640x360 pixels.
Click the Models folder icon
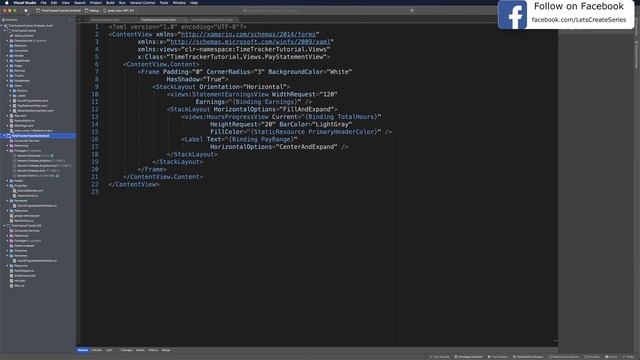(11, 56)
